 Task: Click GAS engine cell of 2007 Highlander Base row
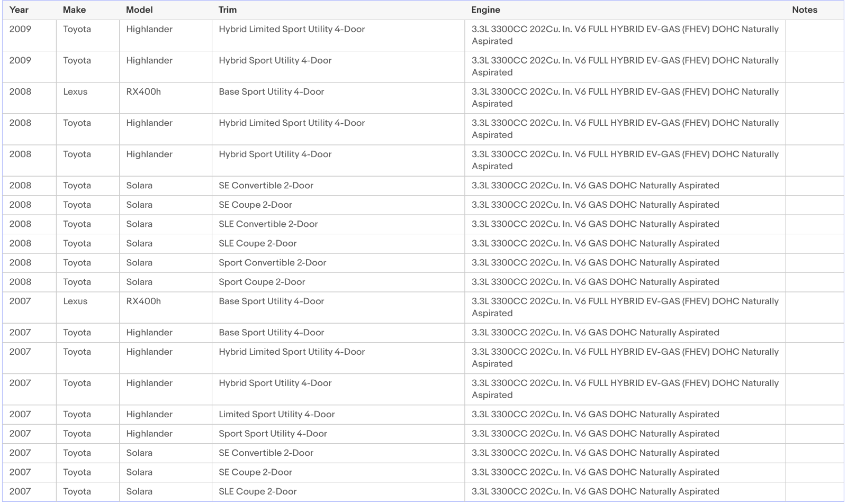[625, 333]
